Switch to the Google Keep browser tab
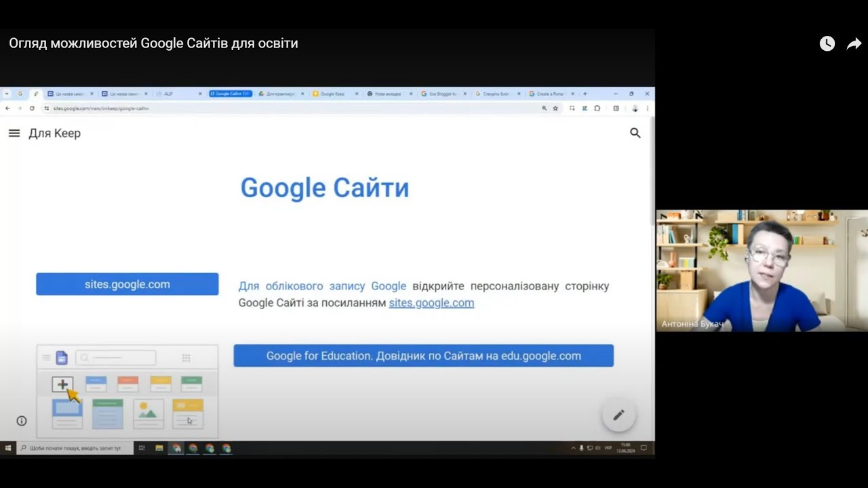868x488 pixels. click(x=335, y=94)
